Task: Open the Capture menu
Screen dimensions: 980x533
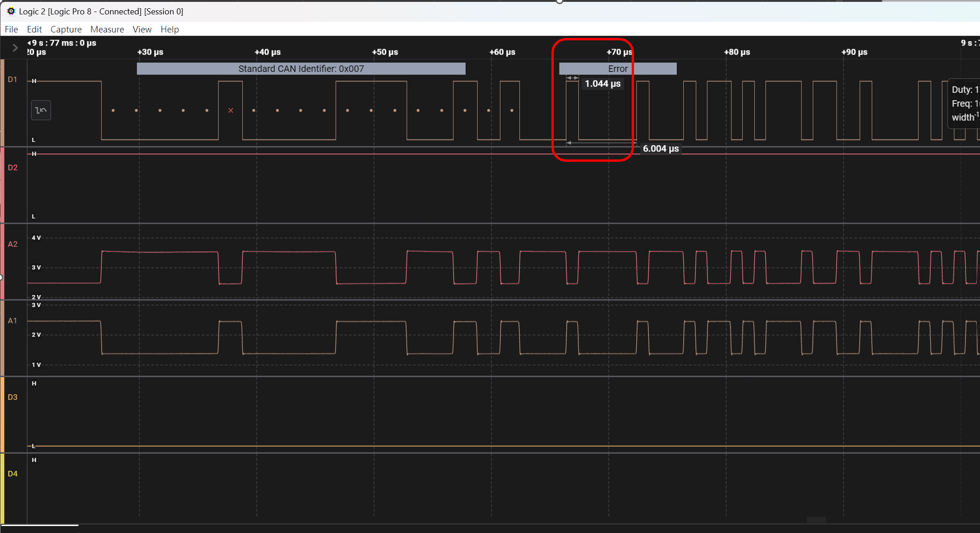Action: click(66, 29)
